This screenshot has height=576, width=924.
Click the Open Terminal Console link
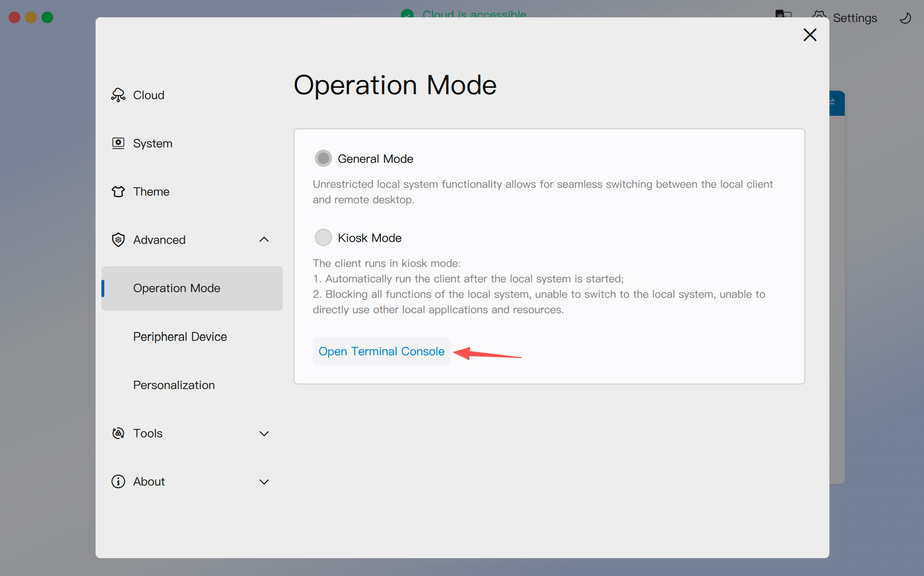point(381,351)
